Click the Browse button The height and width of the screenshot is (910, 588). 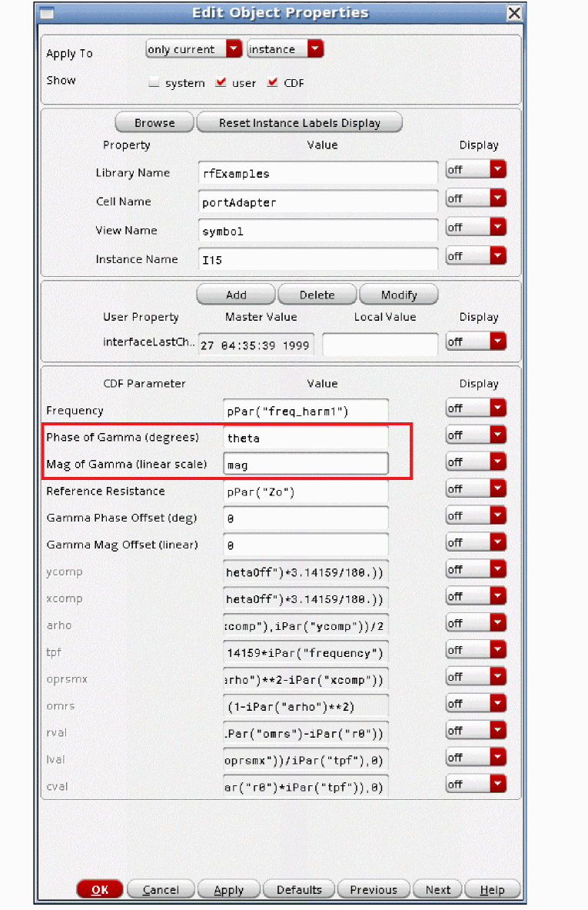pos(154,122)
